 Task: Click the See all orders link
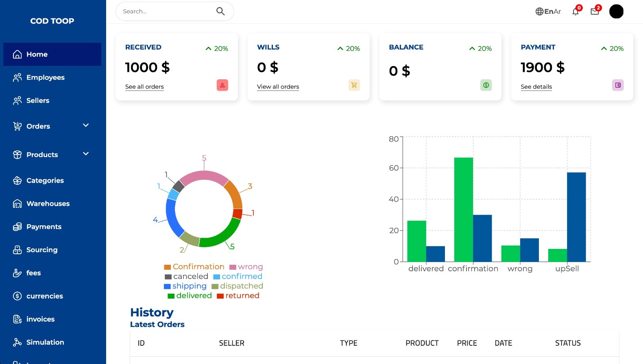pos(144,87)
